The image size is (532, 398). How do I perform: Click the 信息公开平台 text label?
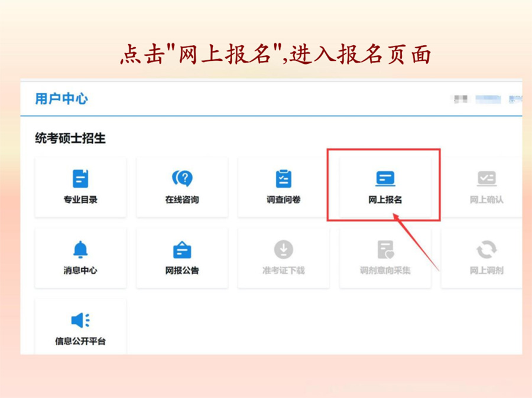[80, 341]
